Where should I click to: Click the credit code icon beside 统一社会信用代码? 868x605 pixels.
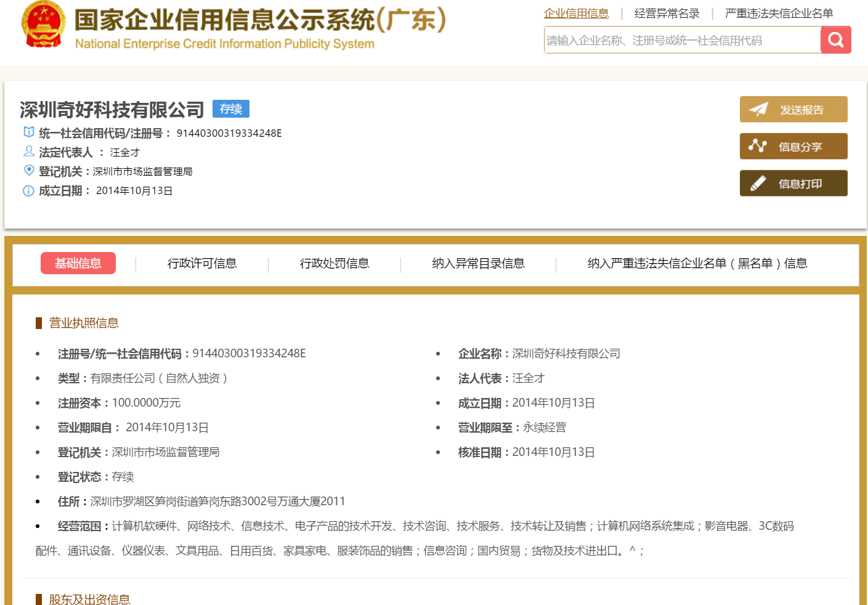click(28, 132)
